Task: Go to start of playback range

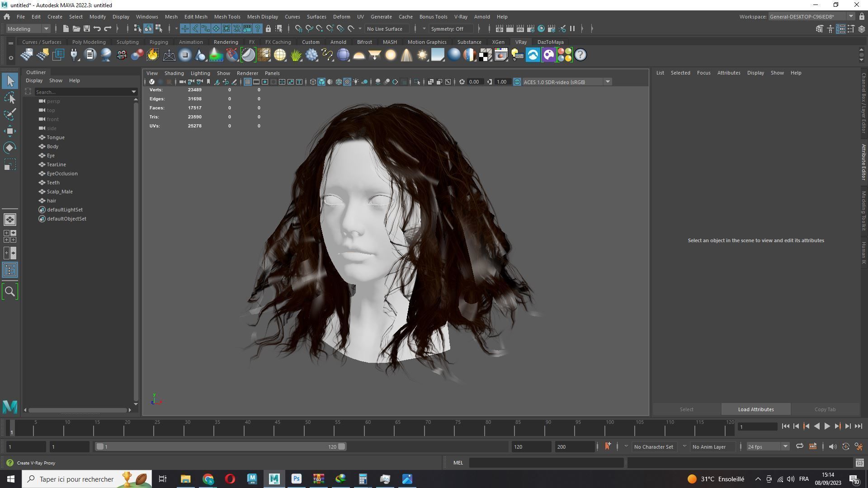Action: (x=786, y=426)
